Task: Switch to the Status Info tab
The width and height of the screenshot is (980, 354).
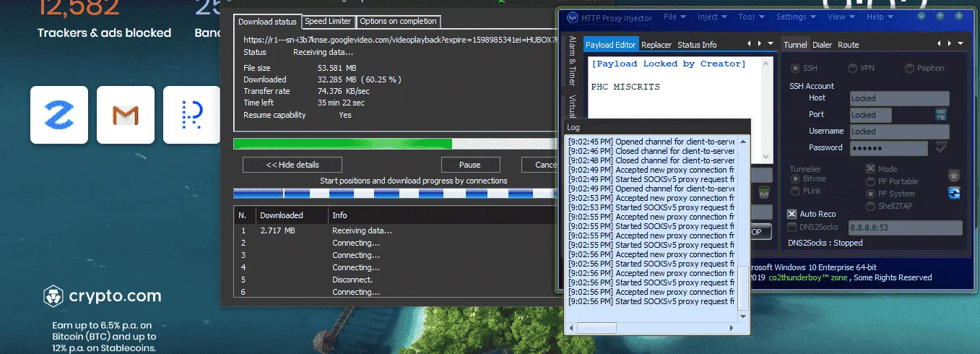Action: tap(697, 45)
